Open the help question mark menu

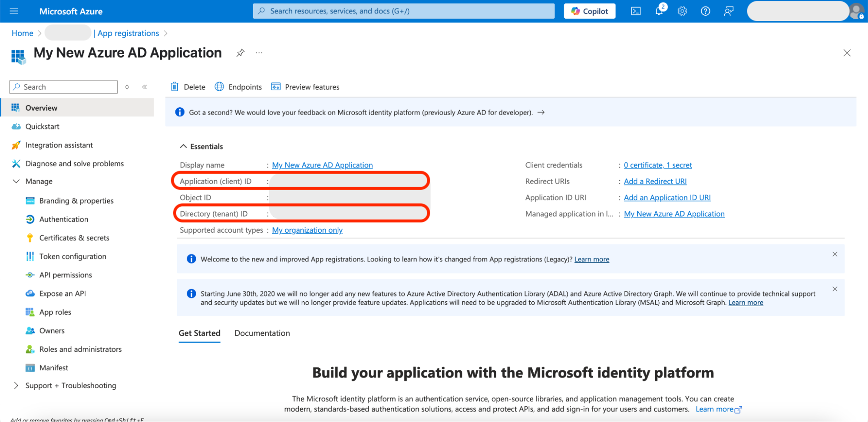[706, 11]
